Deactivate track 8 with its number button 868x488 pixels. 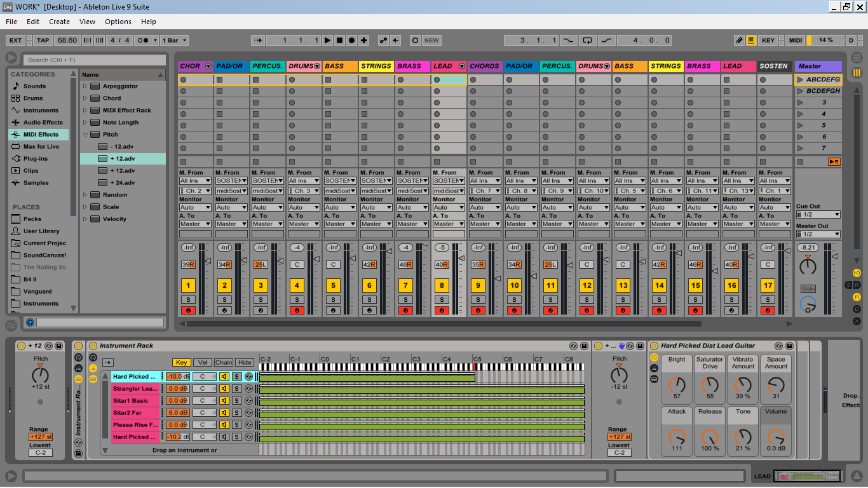(442, 286)
